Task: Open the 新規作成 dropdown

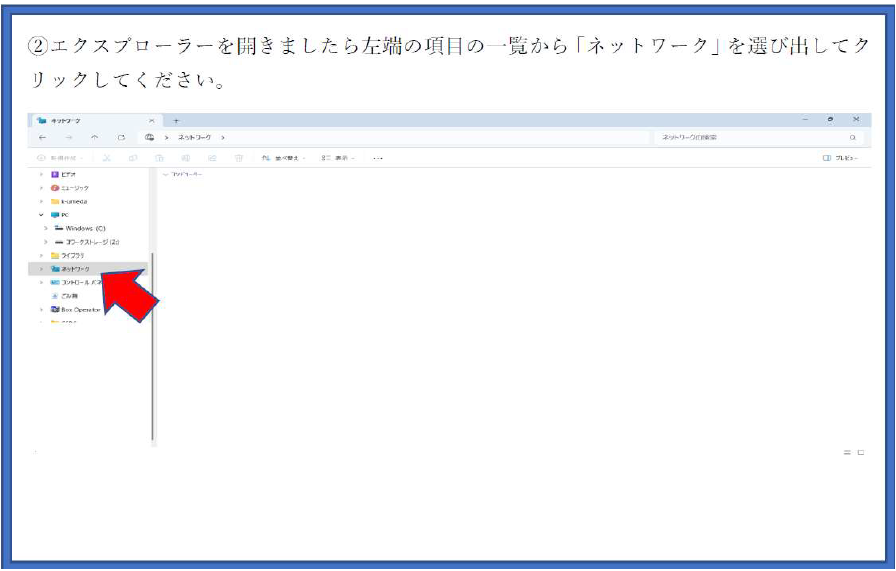Action: [60, 158]
